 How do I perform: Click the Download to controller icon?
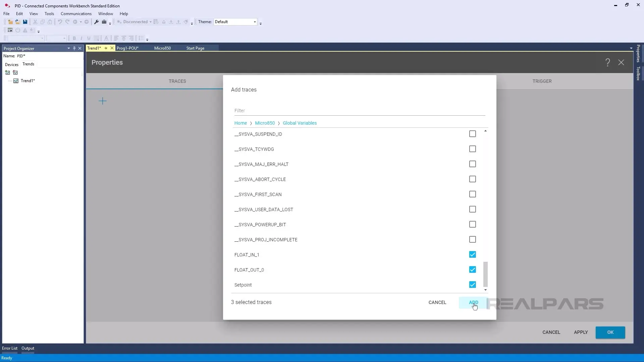pyautogui.click(x=171, y=21)
